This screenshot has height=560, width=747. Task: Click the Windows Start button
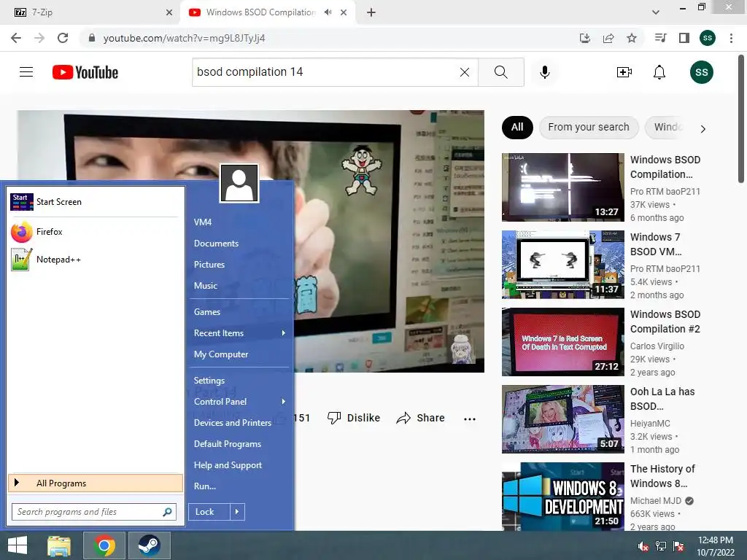(x=18, y=545)
